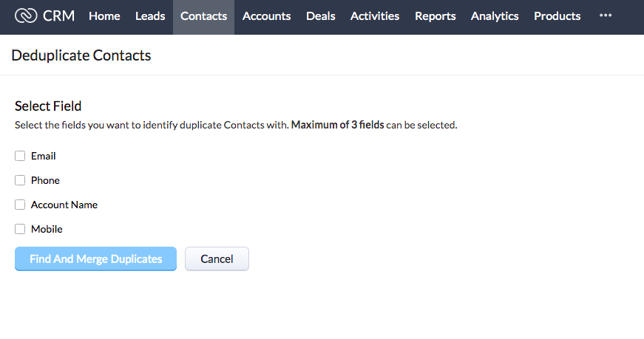Navigate to the Accounts tab

pyautogui.click(x=266, y=16)
